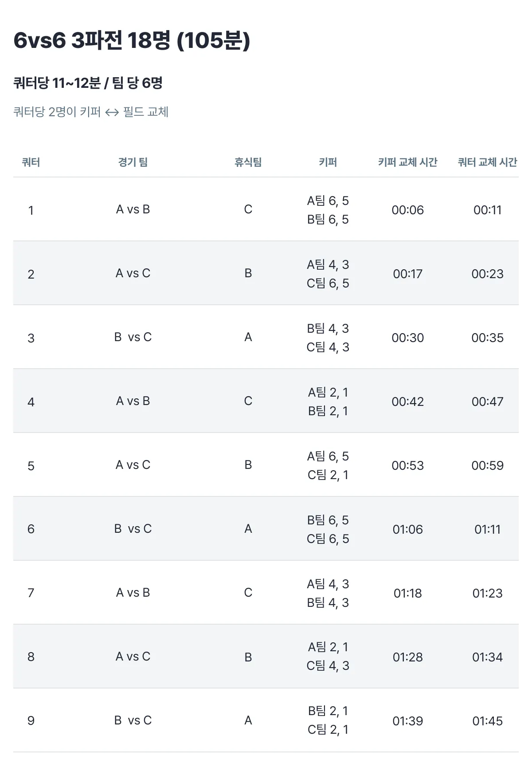This screenshot has width=532, height=779.
Task: Select the 00:06 keeper change time
Action: click(x=407, y=210)
